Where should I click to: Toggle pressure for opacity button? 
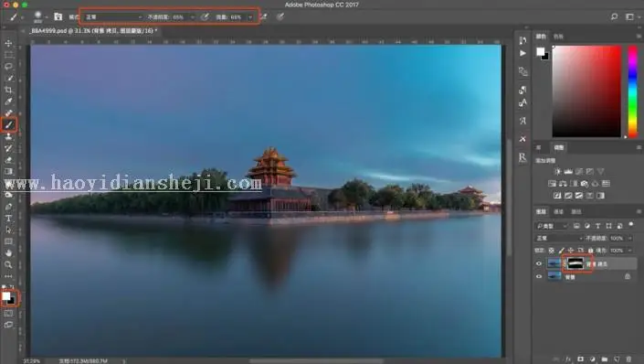[x=205, y=16]
